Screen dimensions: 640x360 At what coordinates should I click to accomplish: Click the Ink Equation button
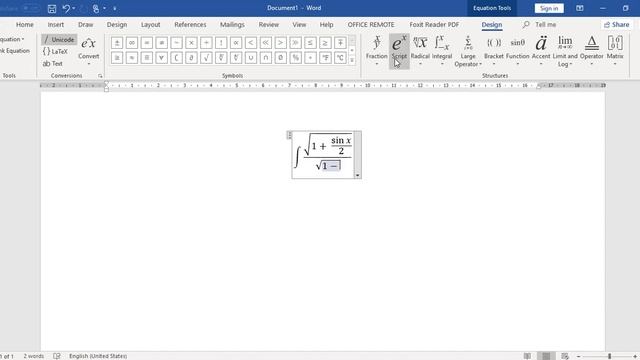15,51
